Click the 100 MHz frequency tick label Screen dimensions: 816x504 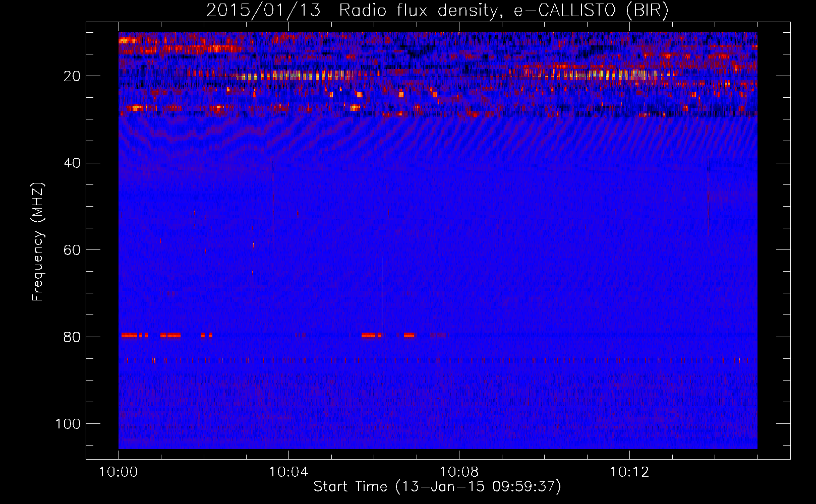(x=68, y=424)
